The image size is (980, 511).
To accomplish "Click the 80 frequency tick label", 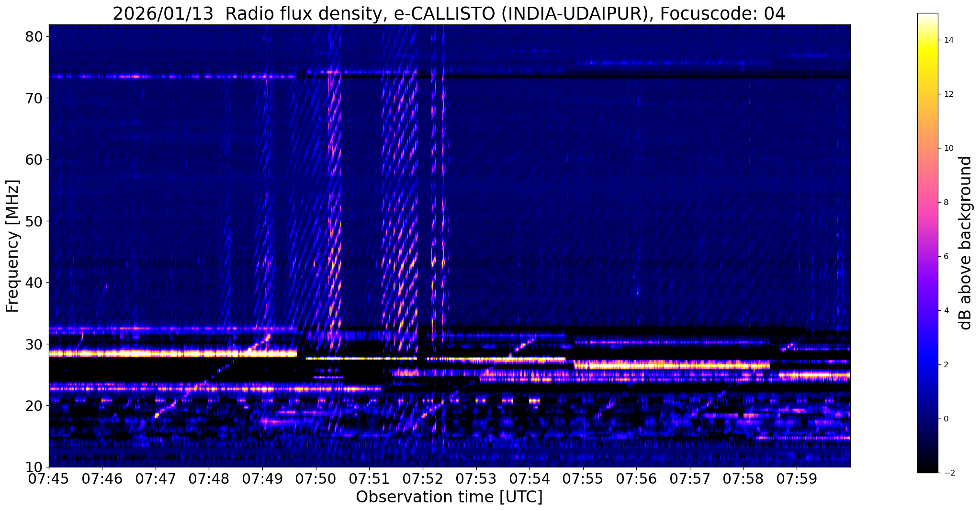I will click(x=34, y=36).
